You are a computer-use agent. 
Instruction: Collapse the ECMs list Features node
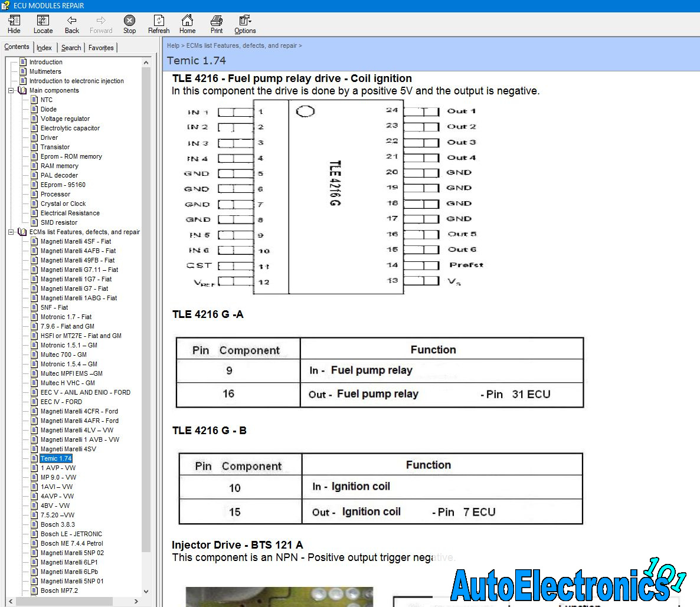click(x=11, y=232)
